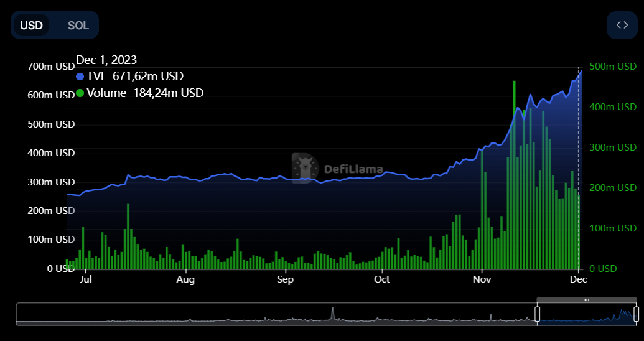The width and height of the screenshot is (644, 341).
Task: Click the range selector's right handle
Action: [x=636, y=314]
